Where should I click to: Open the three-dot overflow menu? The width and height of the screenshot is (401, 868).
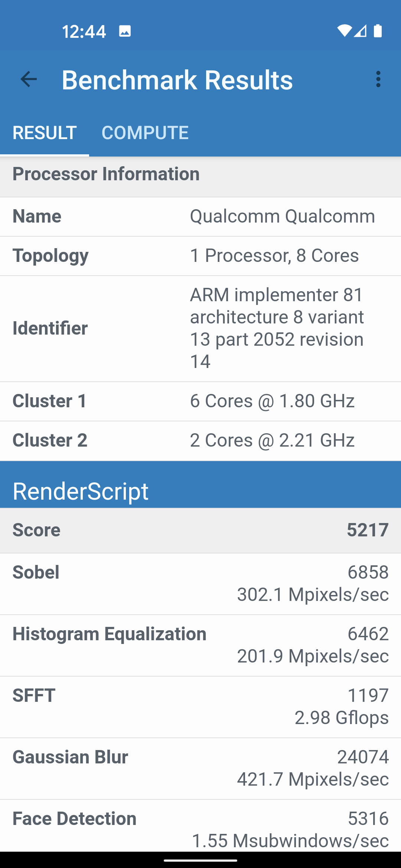pos(378,79)
